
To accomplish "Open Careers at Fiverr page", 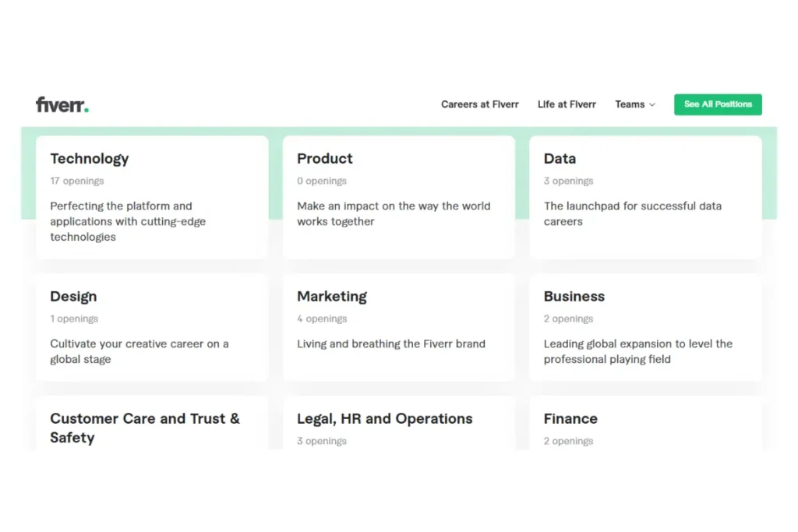I will (x=479, y=104).
